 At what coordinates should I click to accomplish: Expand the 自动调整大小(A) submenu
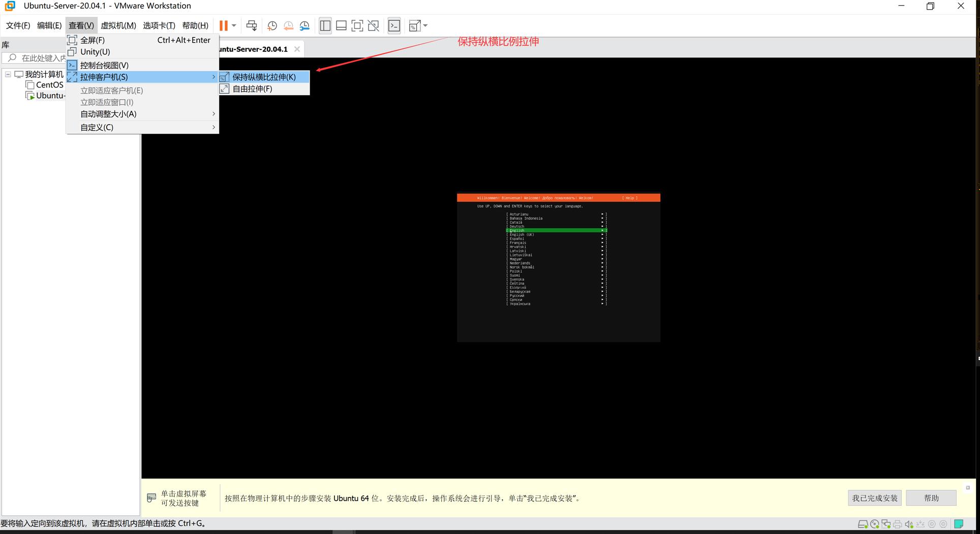point(142,114)
